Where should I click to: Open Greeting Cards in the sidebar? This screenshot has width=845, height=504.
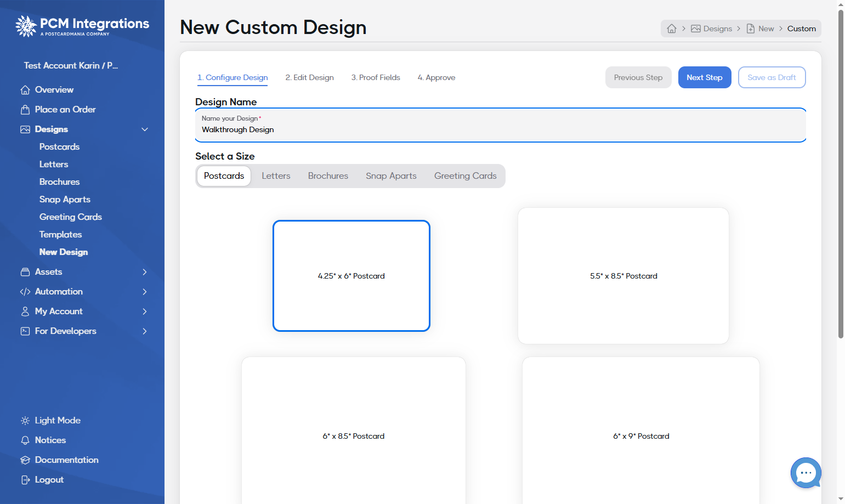coord(71,217)
